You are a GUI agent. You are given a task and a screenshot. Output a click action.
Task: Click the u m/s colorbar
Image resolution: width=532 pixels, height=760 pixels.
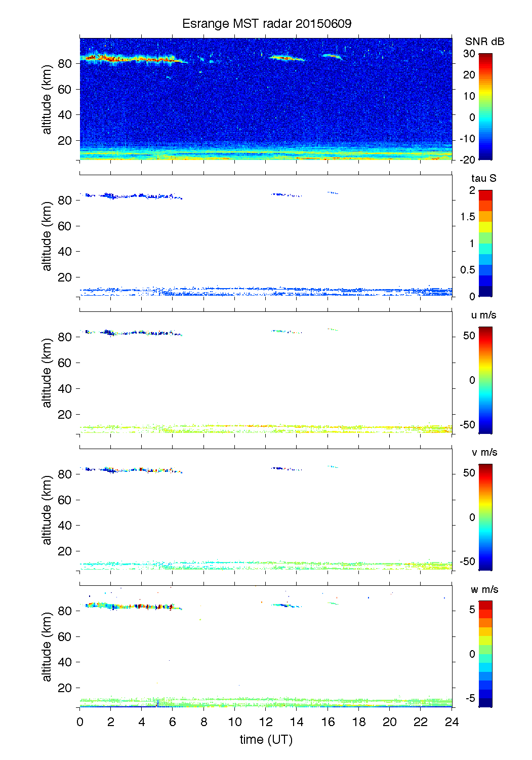[x=485, y=380]
